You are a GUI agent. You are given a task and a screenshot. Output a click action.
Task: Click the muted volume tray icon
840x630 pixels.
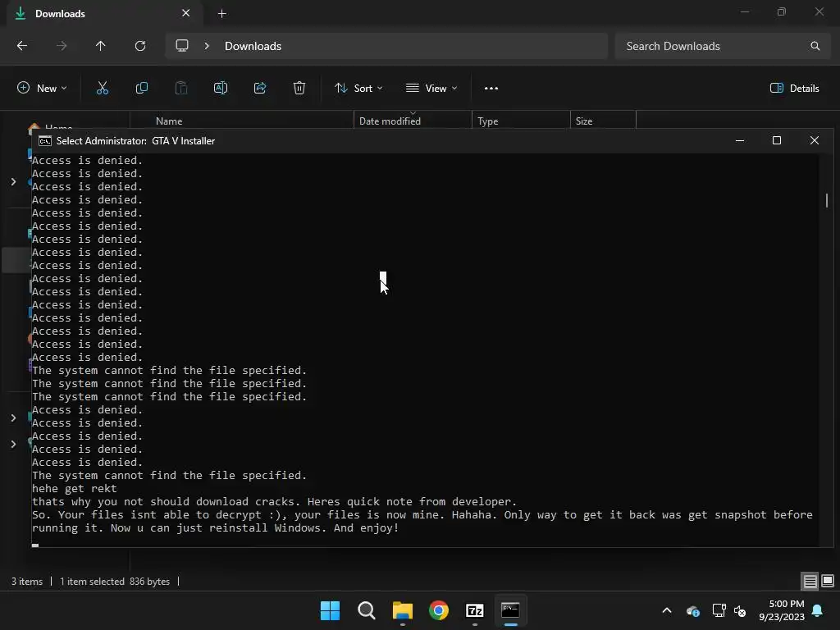point(740,610)
